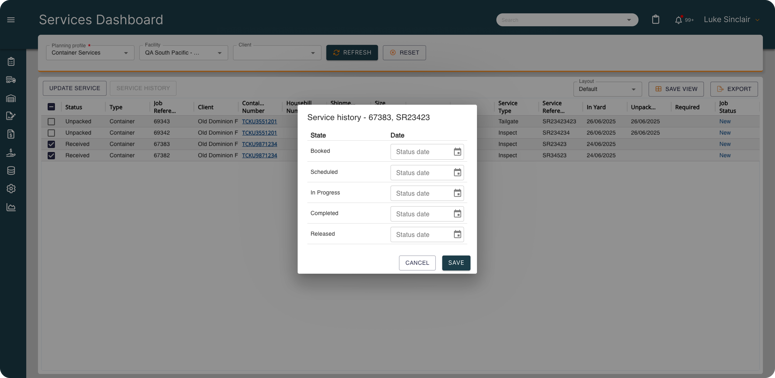Open calendar picker for Completed date

pos(458,214)
